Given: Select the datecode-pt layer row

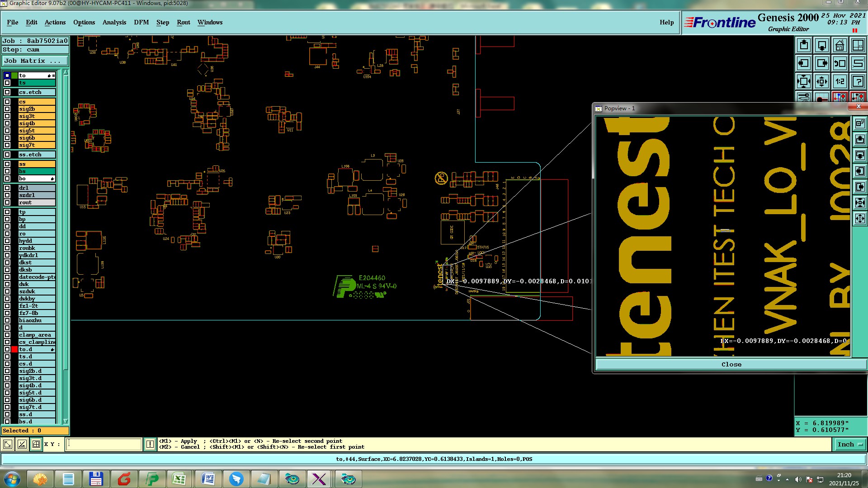Looking at the screenshot, I should pyautogui.click(x=37, y=277).
